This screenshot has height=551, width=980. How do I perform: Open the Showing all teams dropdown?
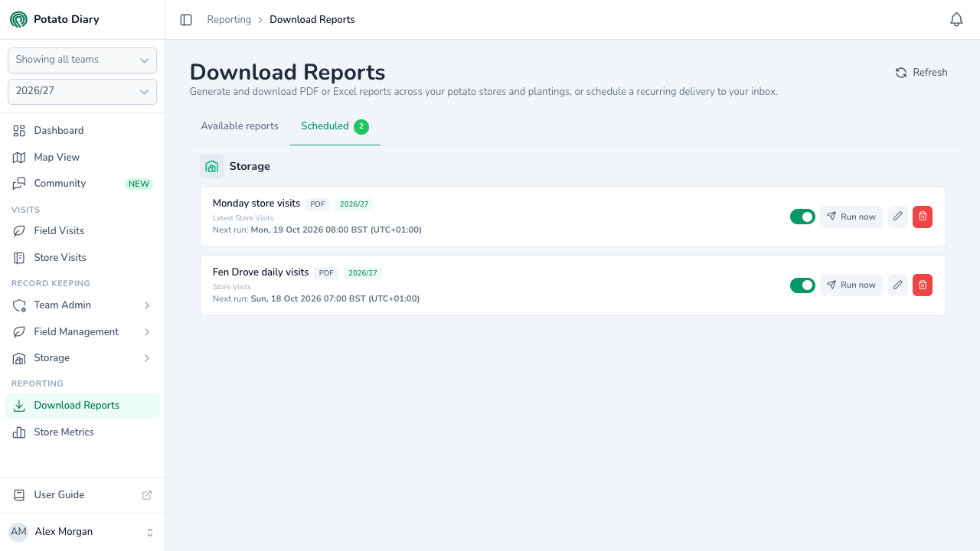tap(82, 60)
